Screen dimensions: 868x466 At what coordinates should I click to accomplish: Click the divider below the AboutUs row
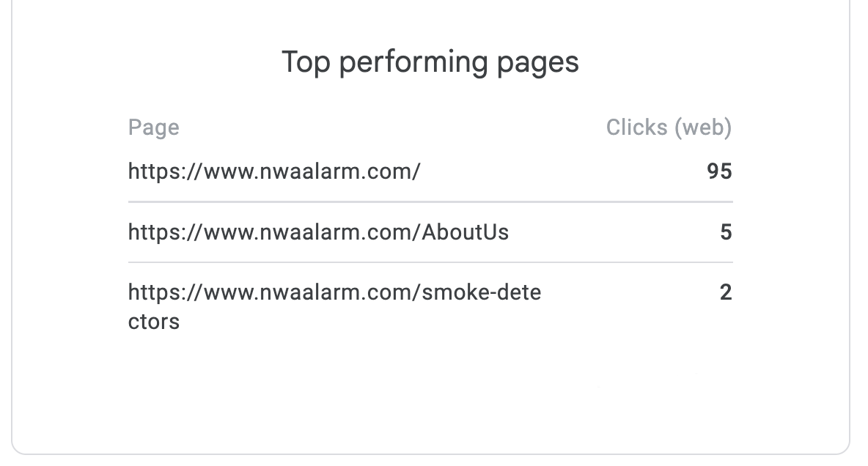pyautogui.click(x=430, y=262)
